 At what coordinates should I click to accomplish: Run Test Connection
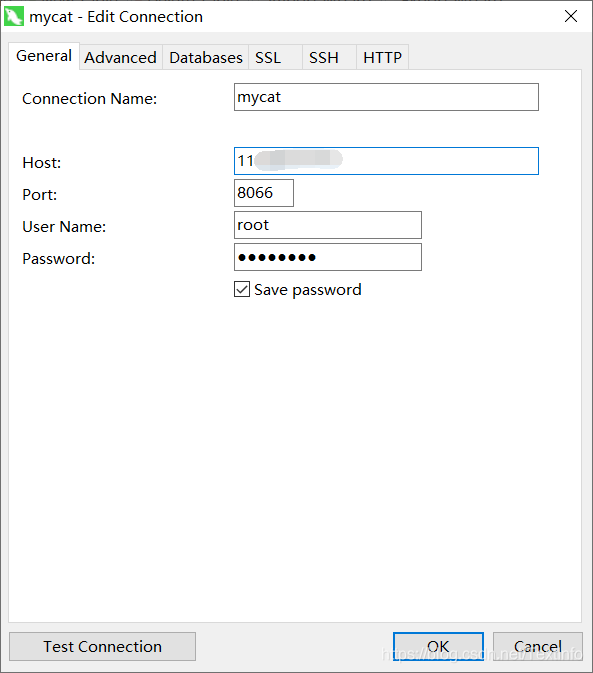(x=103, y=646)
